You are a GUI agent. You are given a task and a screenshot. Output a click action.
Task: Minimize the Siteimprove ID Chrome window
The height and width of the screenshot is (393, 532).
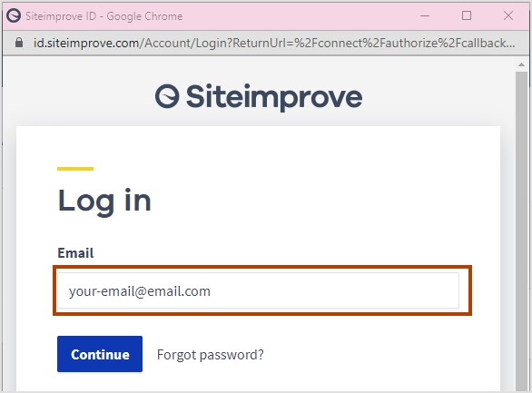[x=425, y=15]
